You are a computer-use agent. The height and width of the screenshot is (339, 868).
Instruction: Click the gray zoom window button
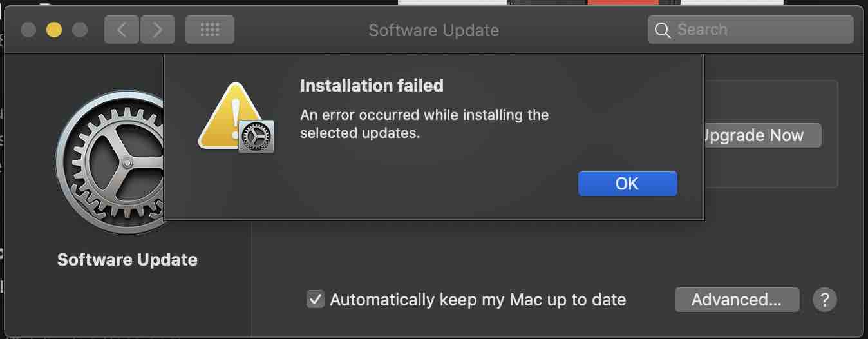click(80, 30)
